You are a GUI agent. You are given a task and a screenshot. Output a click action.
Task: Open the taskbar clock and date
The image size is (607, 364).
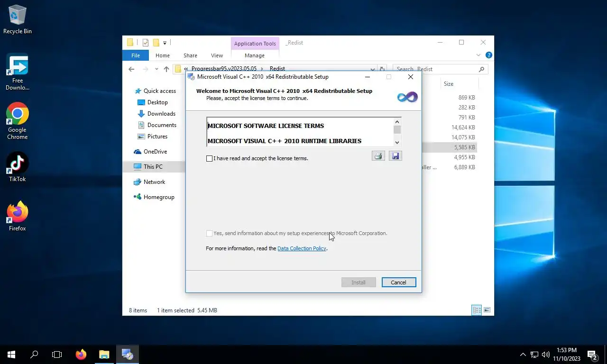pos(567,355)
